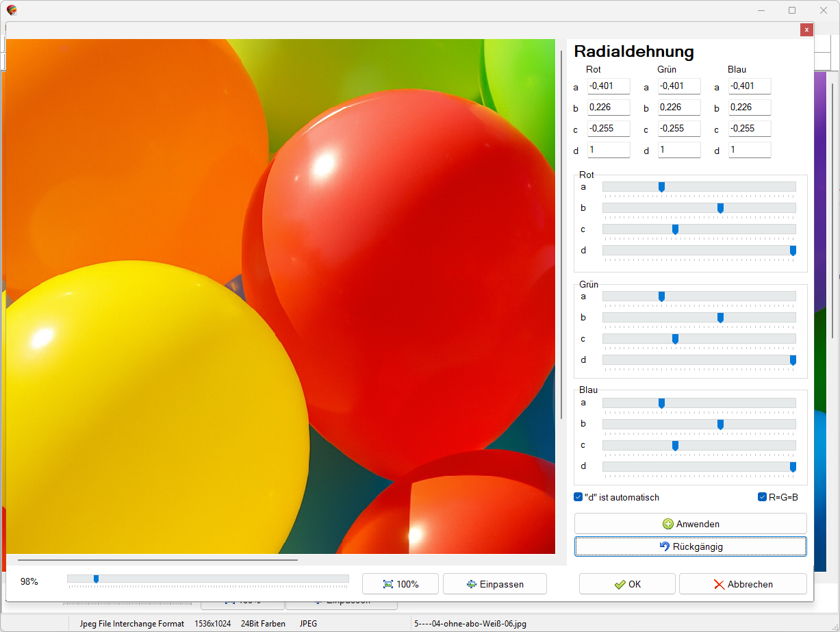Viewport: 840px width, 632px height.
Task: Click the red X icon on Abbrechen
Action: point(719,584)
